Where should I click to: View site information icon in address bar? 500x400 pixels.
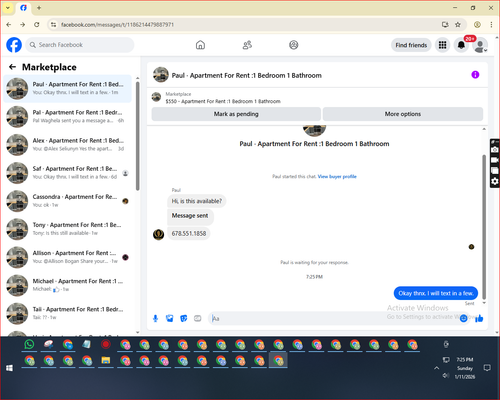53,25
